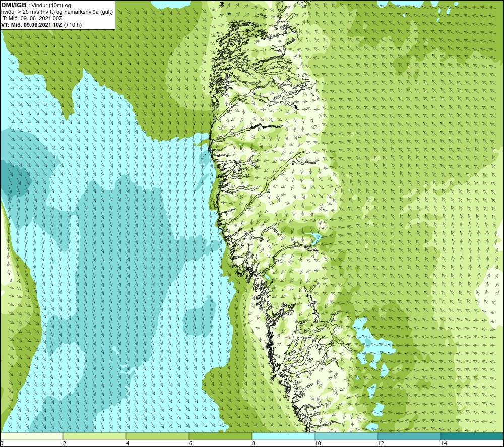Click the 10–12 m/s pale teal legend swatch

point(347,436)
